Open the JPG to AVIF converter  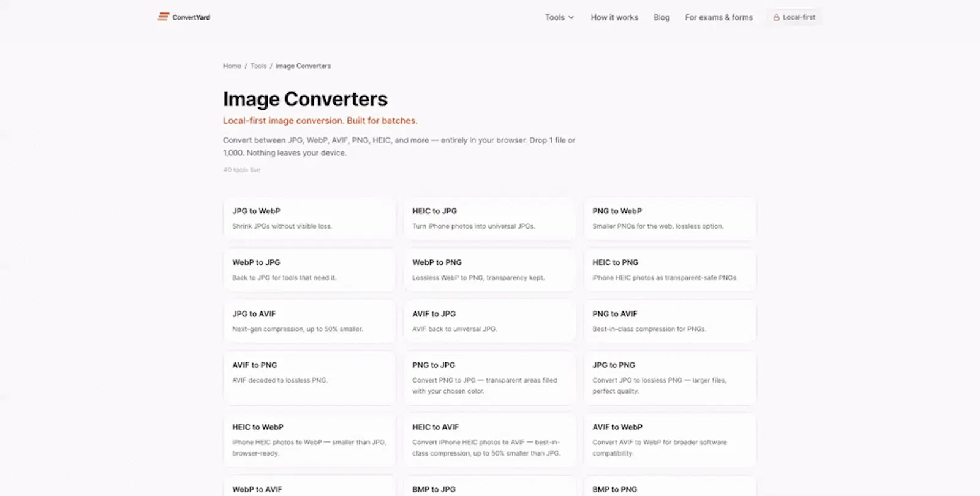pyautogui.click(x=309, y=321)
